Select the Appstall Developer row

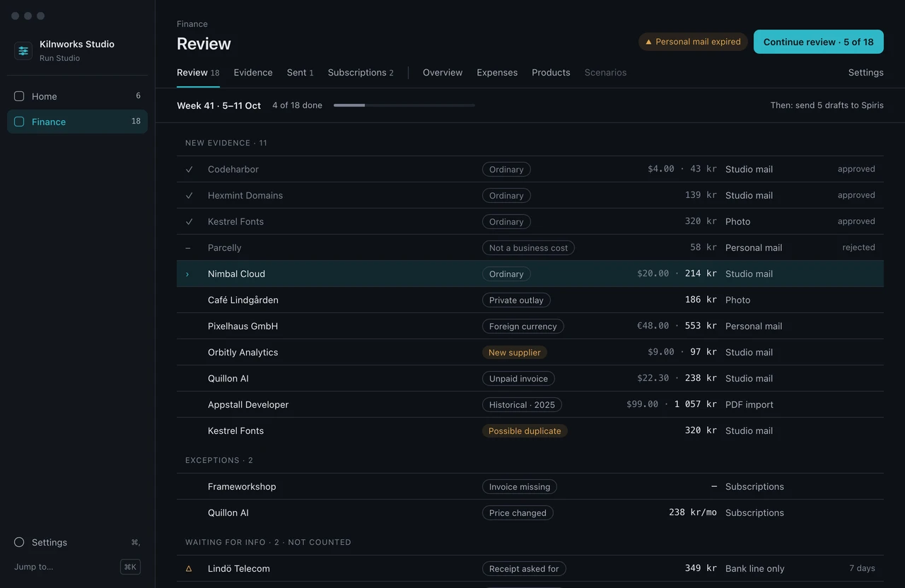click(x=530, y=404)
